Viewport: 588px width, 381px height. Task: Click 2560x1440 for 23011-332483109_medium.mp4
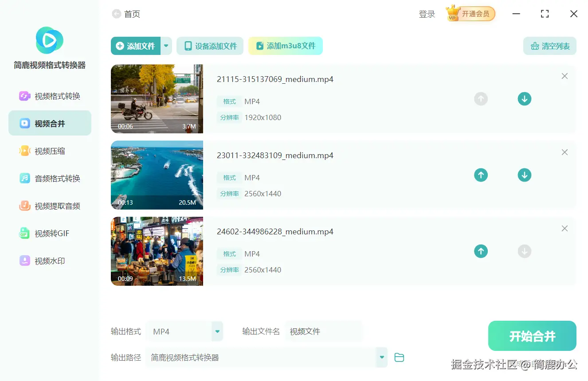[263, 194]
